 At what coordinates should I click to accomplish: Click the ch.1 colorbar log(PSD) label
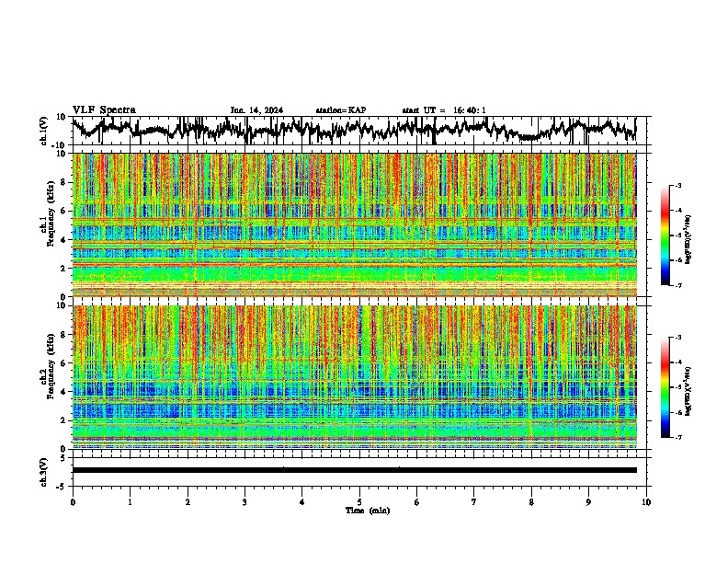688,239
